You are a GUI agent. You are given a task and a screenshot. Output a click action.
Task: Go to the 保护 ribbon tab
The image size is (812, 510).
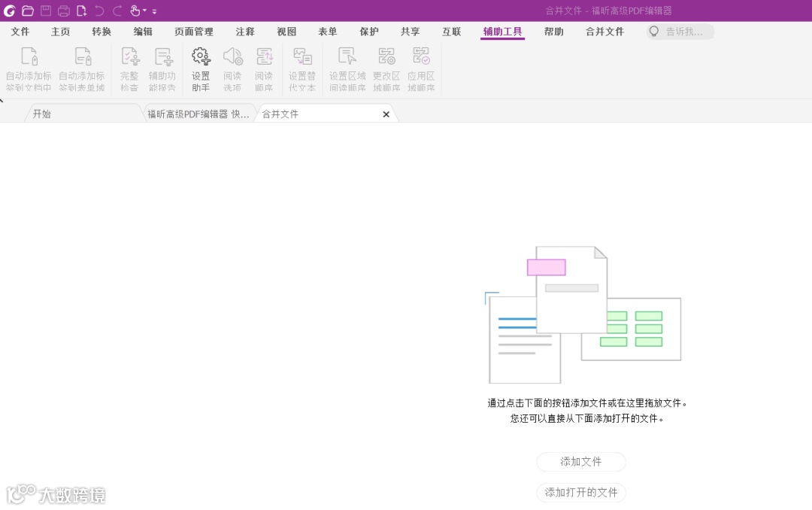pos(369,32)
